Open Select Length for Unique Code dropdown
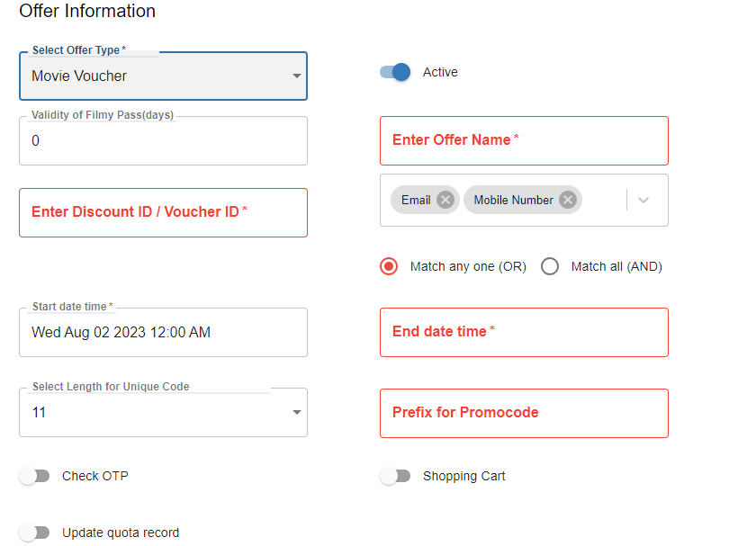The image size is (756, 546). click(x=296, y=412)
